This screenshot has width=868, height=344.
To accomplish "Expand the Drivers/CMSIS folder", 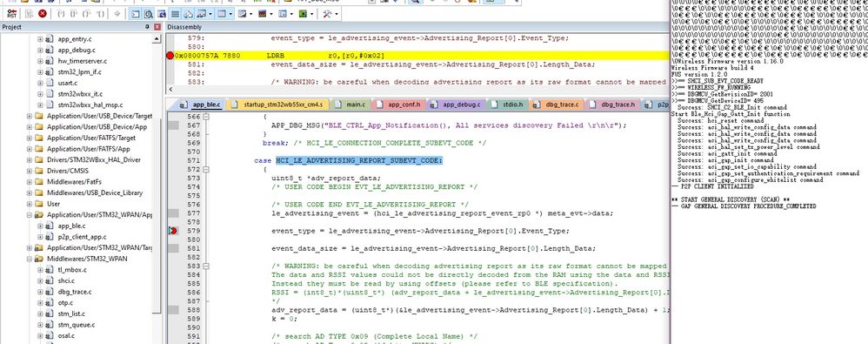I will (x=30, y=171).
